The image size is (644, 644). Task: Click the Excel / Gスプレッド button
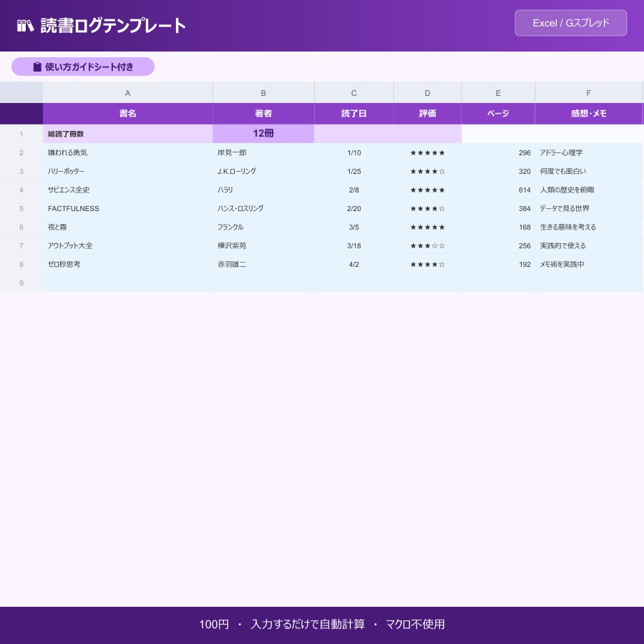click(570, 23)
